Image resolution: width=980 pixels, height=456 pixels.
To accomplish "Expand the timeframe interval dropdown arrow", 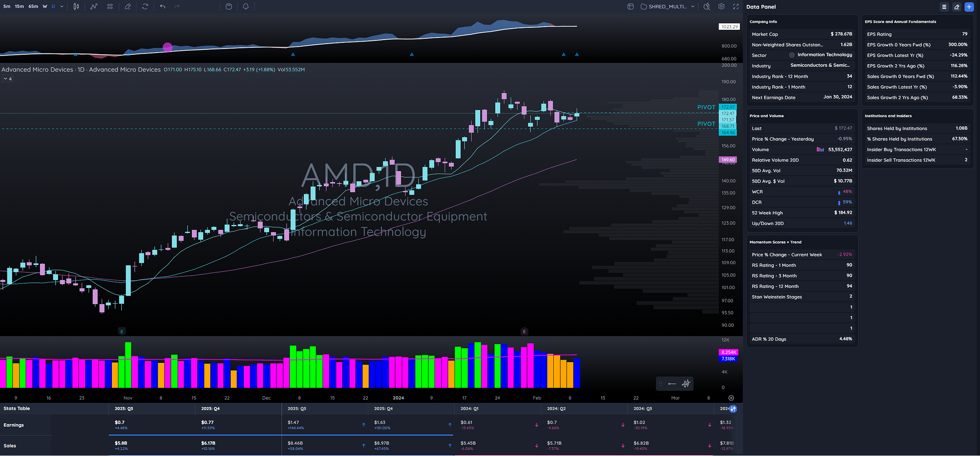I will point(62,7).
